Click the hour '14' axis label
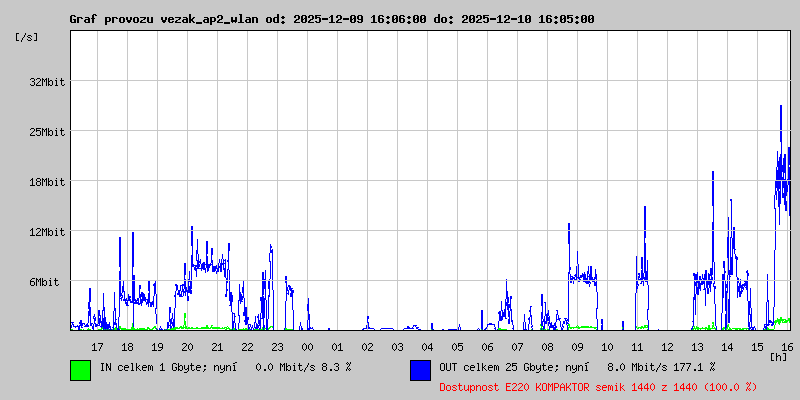 [728, 347]
